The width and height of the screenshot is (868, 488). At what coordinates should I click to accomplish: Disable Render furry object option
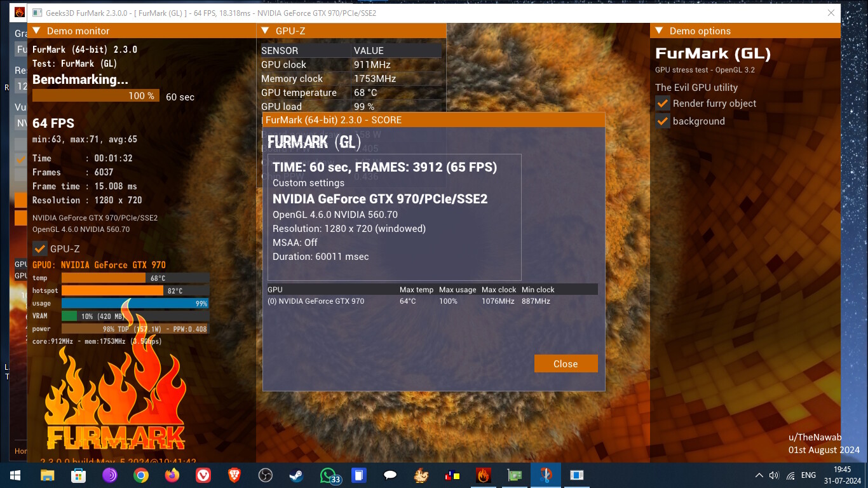(663, 104)
